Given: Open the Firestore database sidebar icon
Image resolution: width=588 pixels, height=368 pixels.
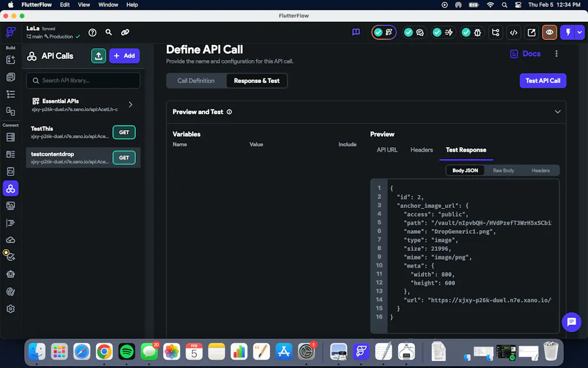Looking at the screenshot, I should click(11, 137).
